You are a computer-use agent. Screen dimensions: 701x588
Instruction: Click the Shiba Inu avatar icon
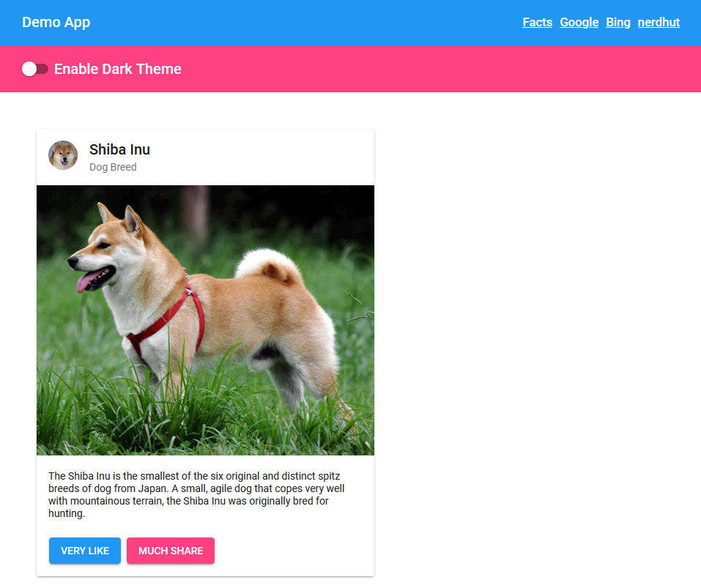point(63,155)
